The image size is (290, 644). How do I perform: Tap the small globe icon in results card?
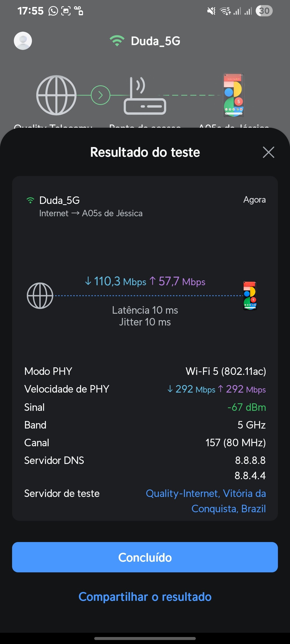pyautogui.click(x=40, y=295)
